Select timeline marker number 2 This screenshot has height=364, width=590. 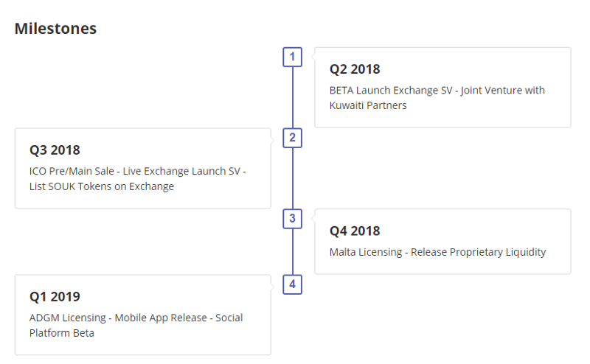click(293, 137)
